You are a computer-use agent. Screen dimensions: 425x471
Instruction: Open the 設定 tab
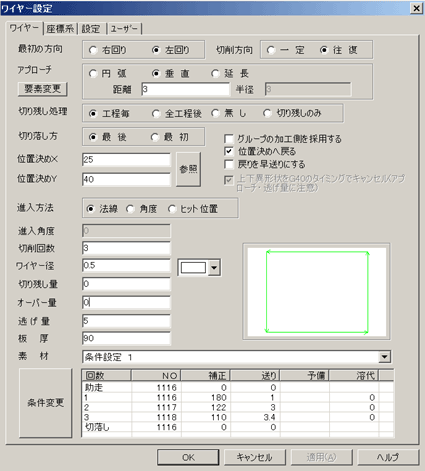pyautogui.click(x=91, y=29)
